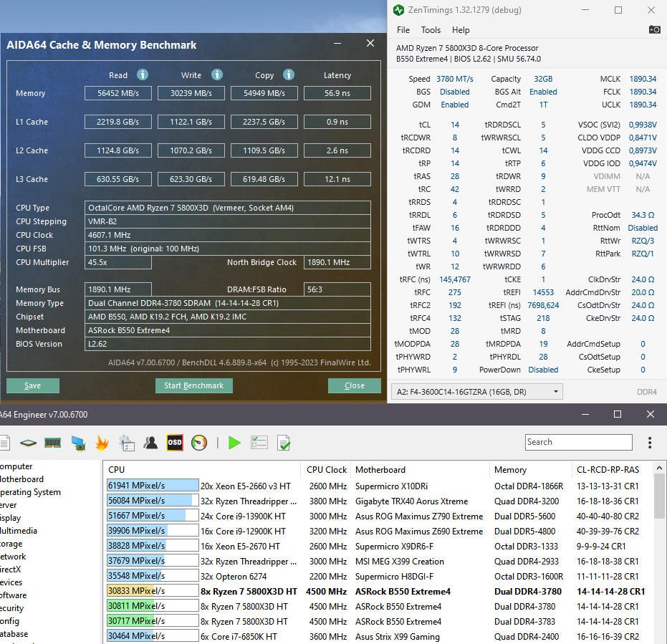This screenshot has width=667, height=644.
Task: Open the three-dot menu in AIDA64 Engineer
Action: pyautogui.click(x=650, y=443)
